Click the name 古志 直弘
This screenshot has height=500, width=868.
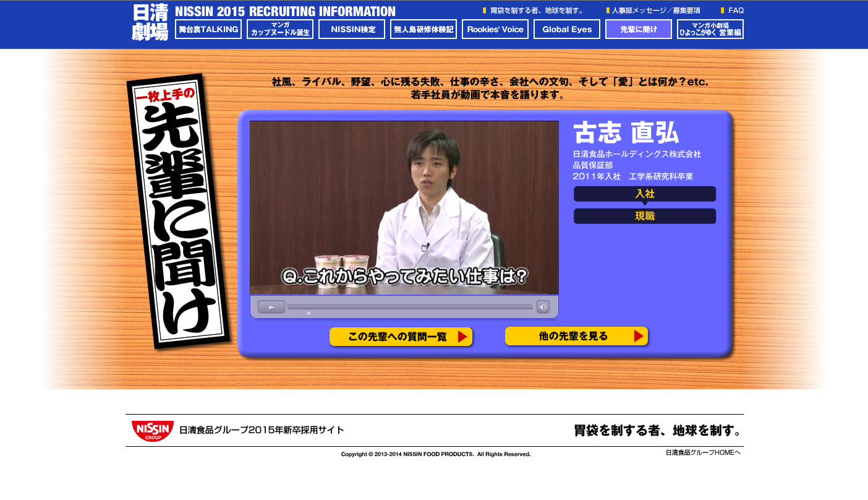click(x=626, y=132)
